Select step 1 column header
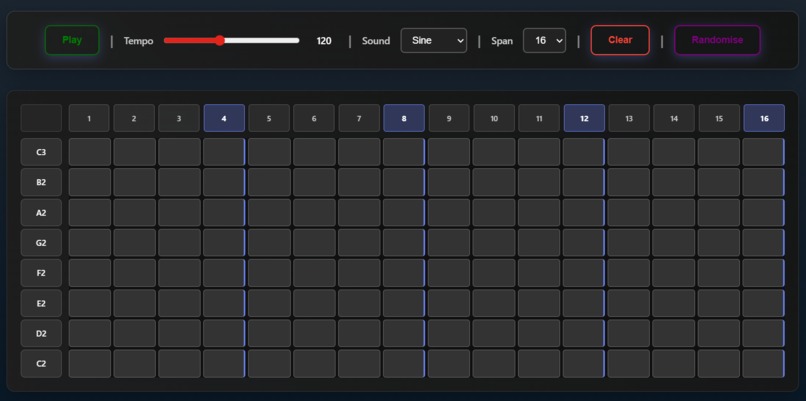 point(89,118)
